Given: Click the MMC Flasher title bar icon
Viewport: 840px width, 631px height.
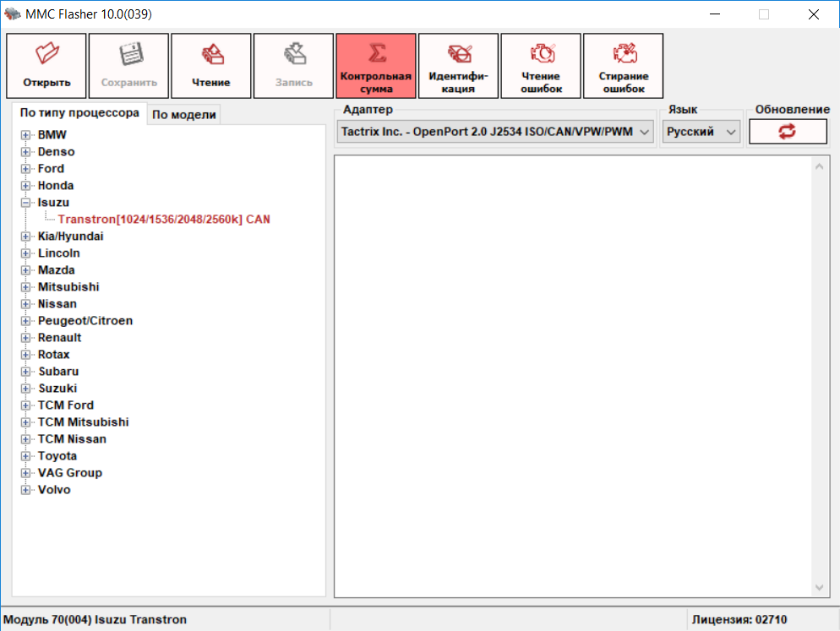Looking at the screenshot, I should [12, 14].
